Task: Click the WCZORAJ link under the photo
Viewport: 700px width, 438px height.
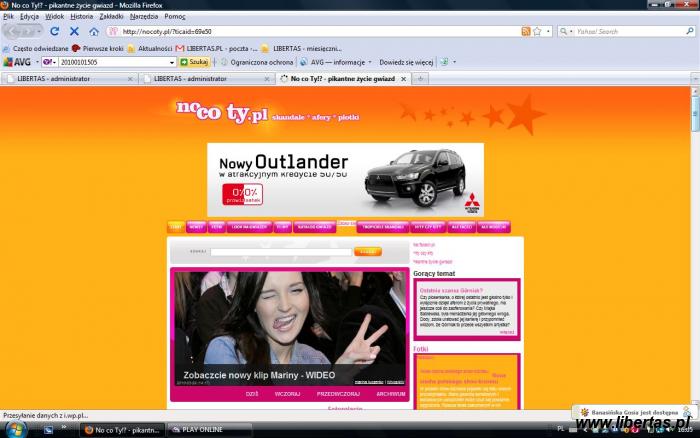Action: tap(287, 394)
